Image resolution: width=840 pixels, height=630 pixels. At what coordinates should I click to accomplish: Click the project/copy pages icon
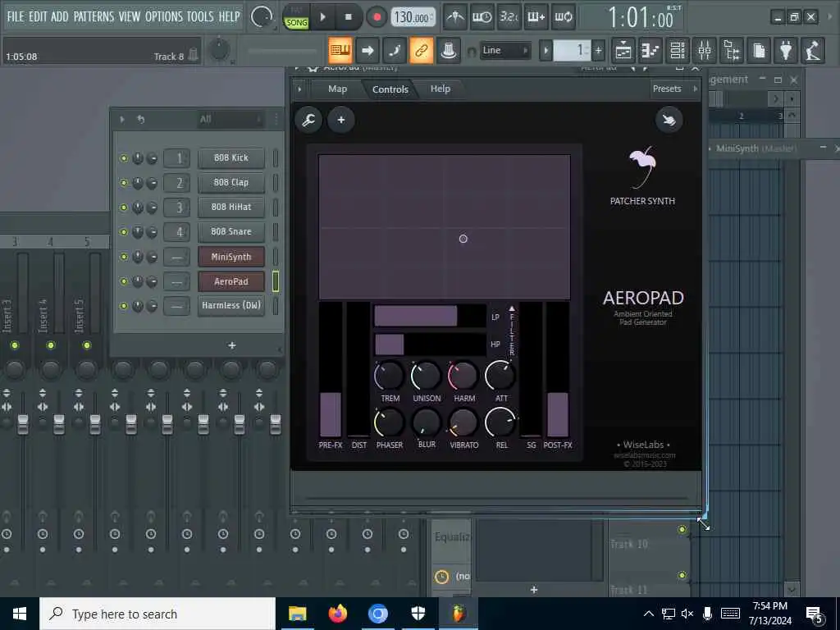(x=759, y=50)
